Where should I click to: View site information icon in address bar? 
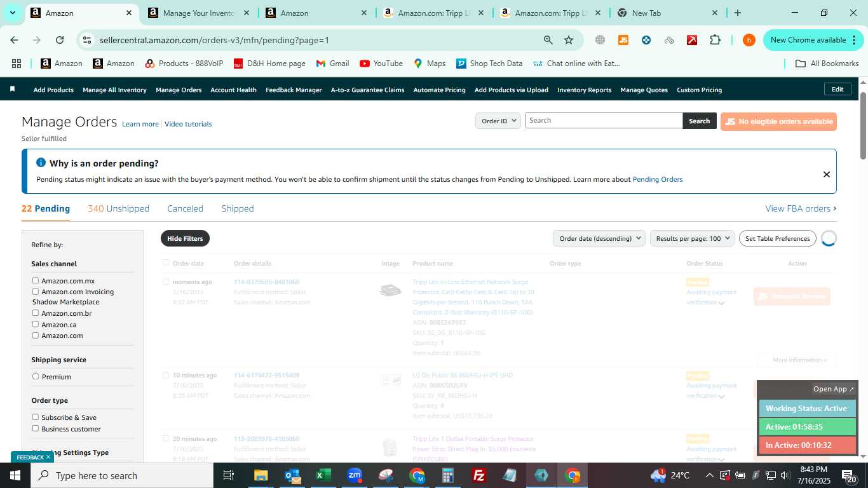click(x=87, y=40)
